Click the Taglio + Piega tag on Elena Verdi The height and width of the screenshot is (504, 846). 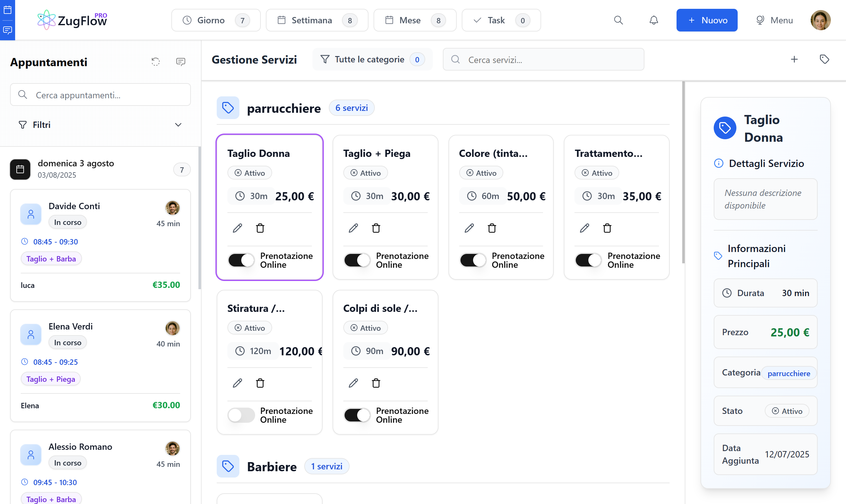51,379
